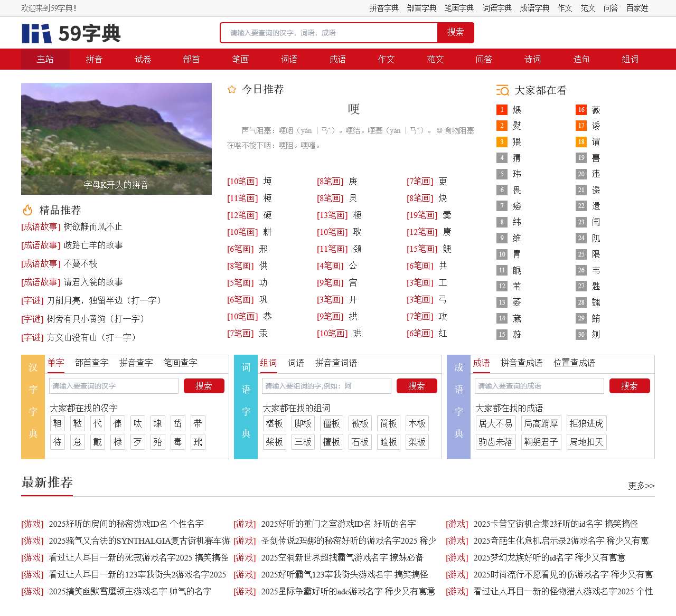
Task: Open the 拼音 item in red navigation bar
Action: click(94, 59)
